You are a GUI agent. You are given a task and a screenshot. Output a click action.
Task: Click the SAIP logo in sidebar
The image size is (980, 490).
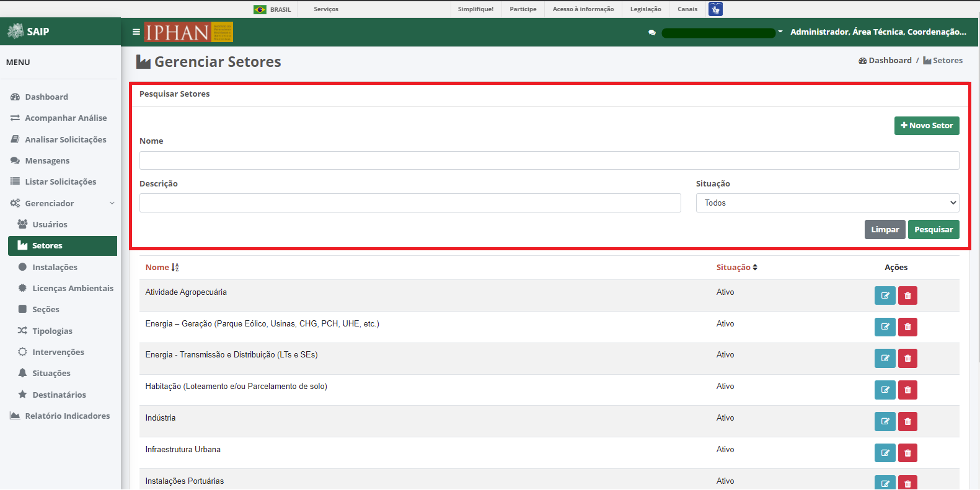[x=29, y=31]
